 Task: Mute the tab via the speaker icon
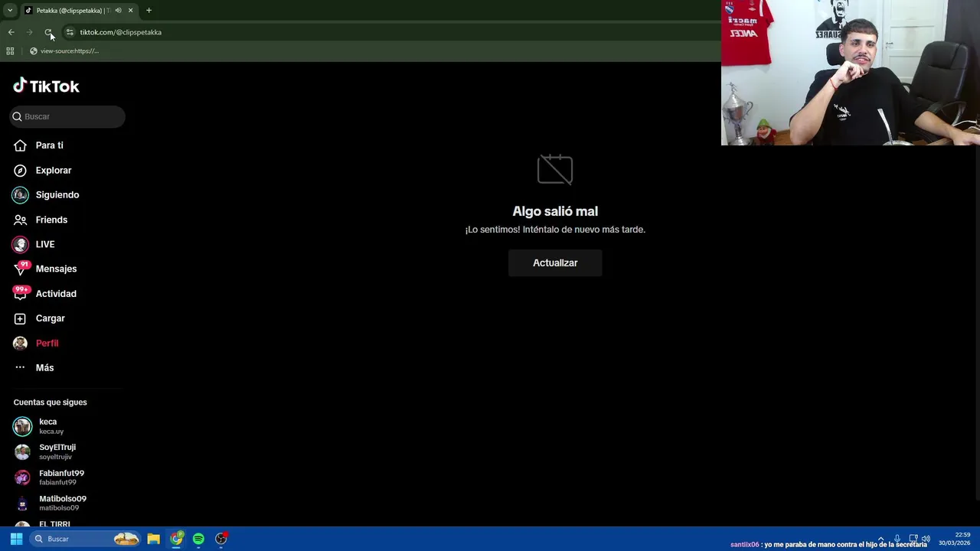coord(118,10)
